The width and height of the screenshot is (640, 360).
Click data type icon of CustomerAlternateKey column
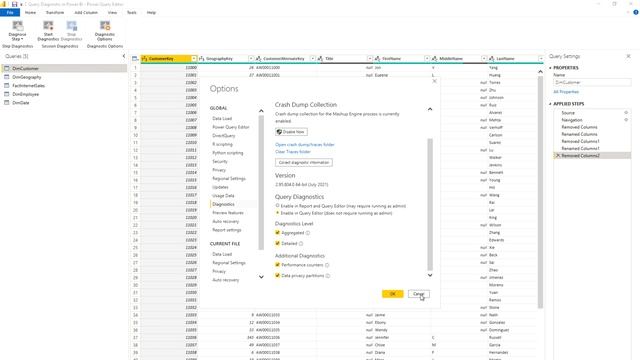point(258,59)
